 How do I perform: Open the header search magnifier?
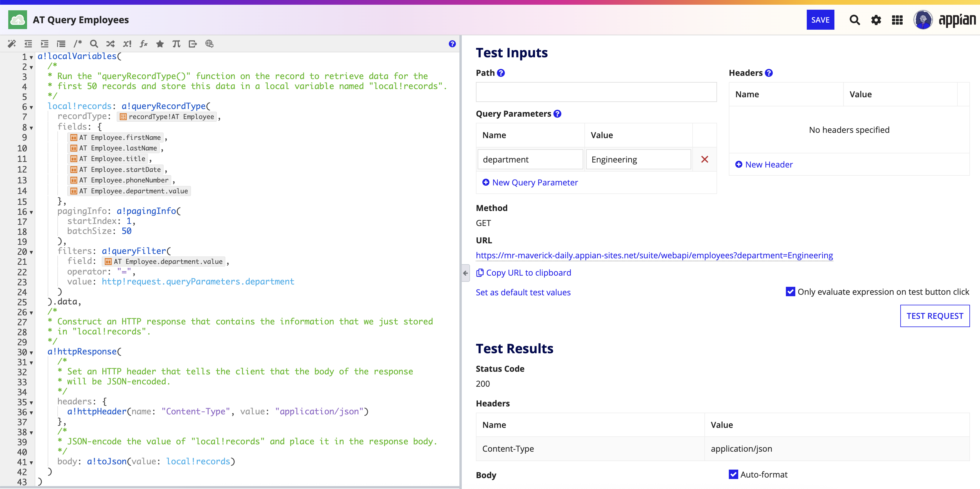coord(854,20)
